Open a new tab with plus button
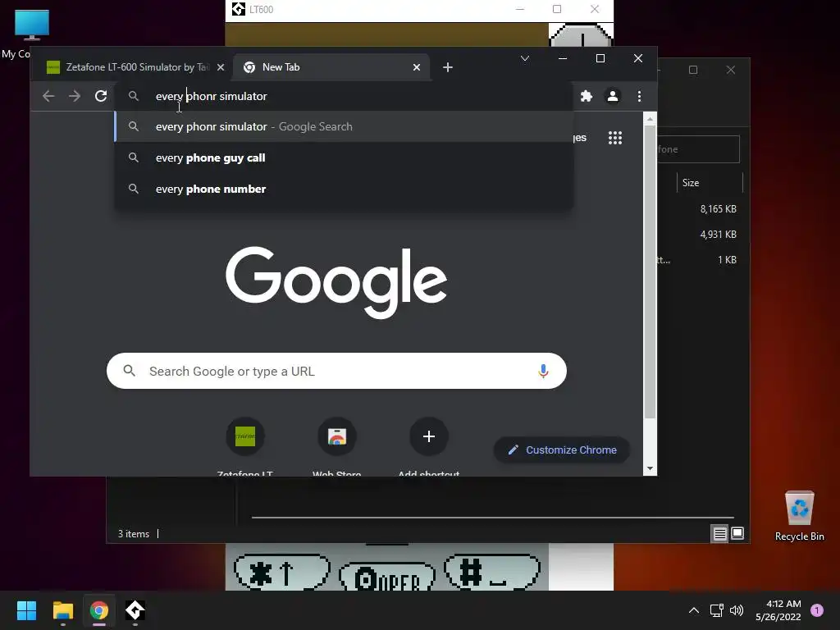 tap(448, 67)
